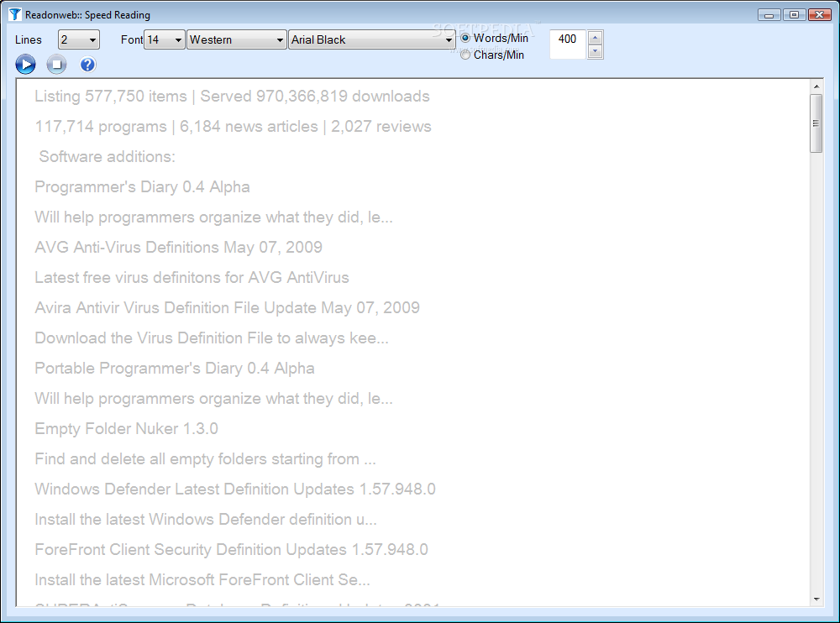This screenshot has height=623, width=840.
Task: Increase reading speed with the up spinner arrow
Action: (x=596, y=38)
